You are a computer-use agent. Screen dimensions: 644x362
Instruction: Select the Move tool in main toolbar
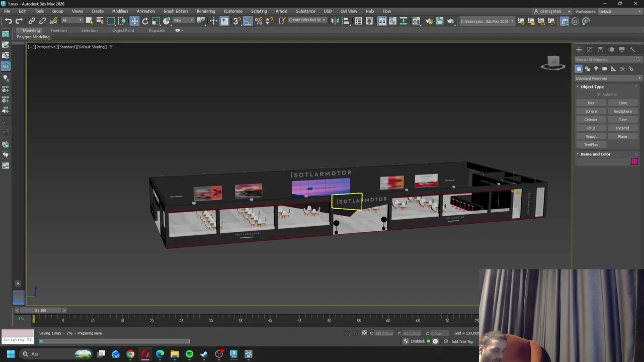(x=134, y=21)
